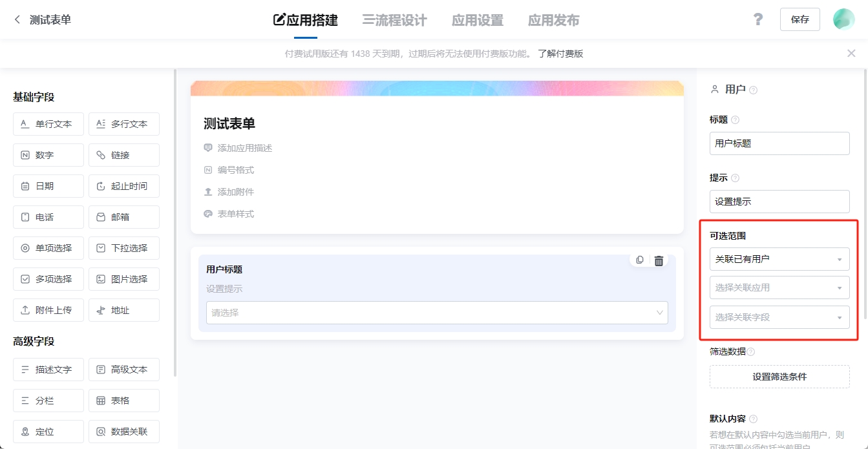点击右上角“保存”按钮
The image size is (868, 449).
tap(799, 19)
